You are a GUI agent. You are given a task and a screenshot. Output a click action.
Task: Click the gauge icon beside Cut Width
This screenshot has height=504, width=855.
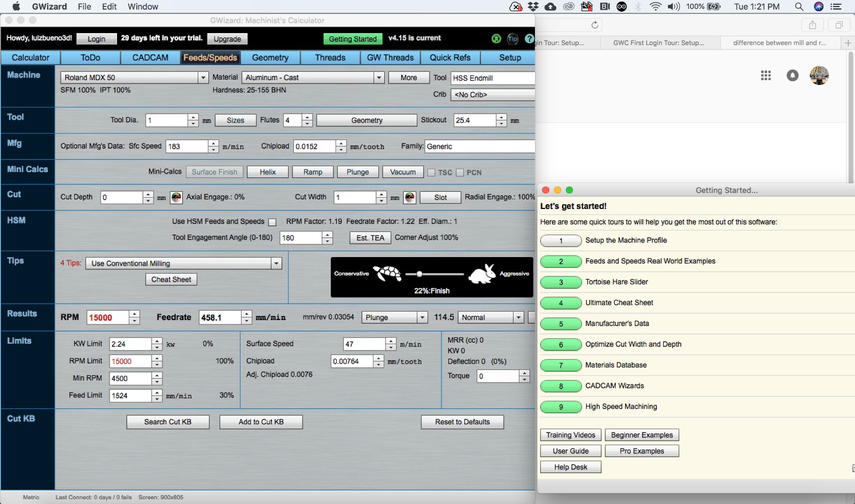tap(409, 198)
